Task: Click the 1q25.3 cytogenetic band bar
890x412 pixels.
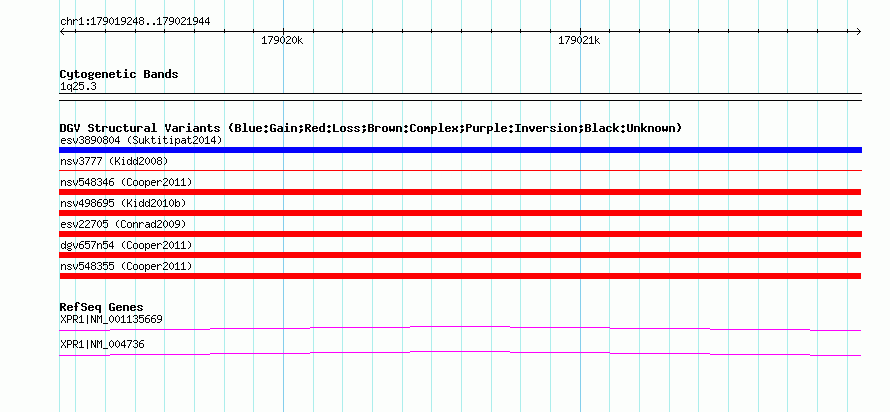Action: pyautogui.click(x=460, y=97)
